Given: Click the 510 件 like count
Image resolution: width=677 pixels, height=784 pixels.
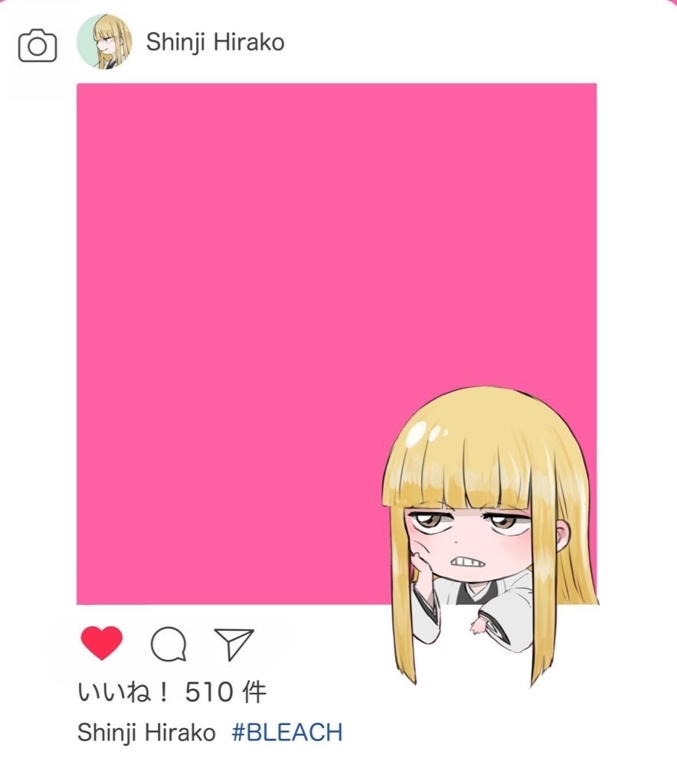Looking at the screenshot, I should click(225, 692).
